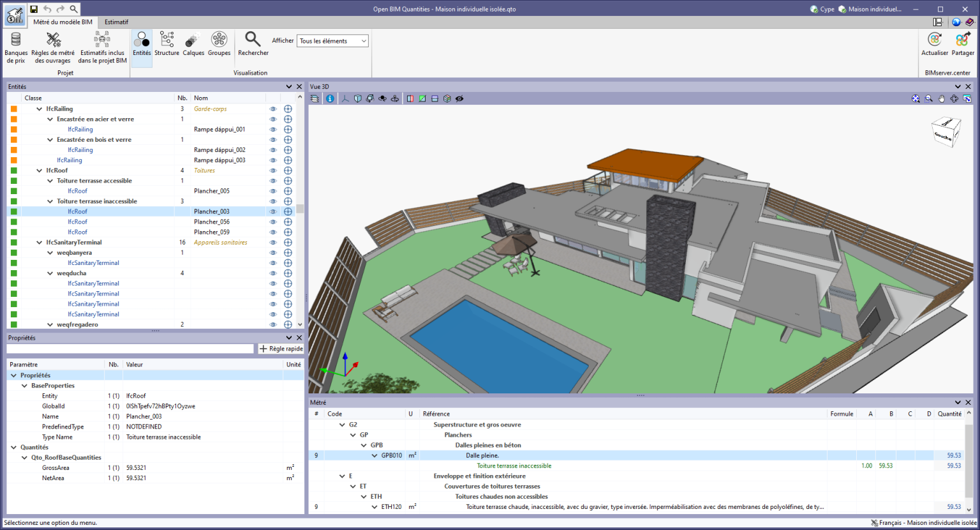The width and height of the screenshot is (980, 530).
Task: Toggle visibility eye for Rampe dàppui_002
Action: [273, 150]
